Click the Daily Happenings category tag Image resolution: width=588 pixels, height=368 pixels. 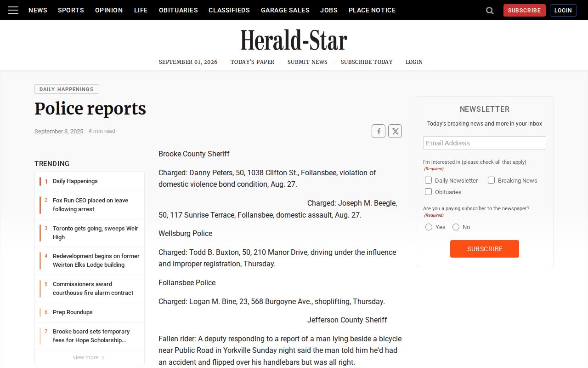(67, 89)
